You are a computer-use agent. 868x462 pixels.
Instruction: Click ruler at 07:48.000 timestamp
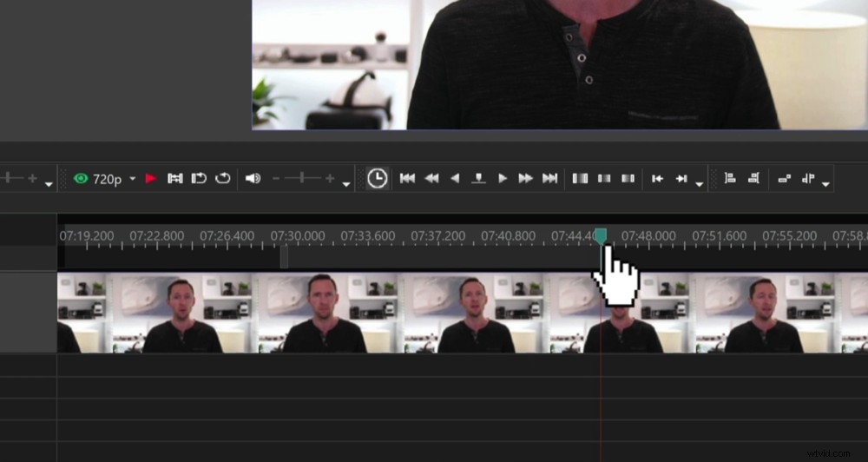(x=648, y=236)
